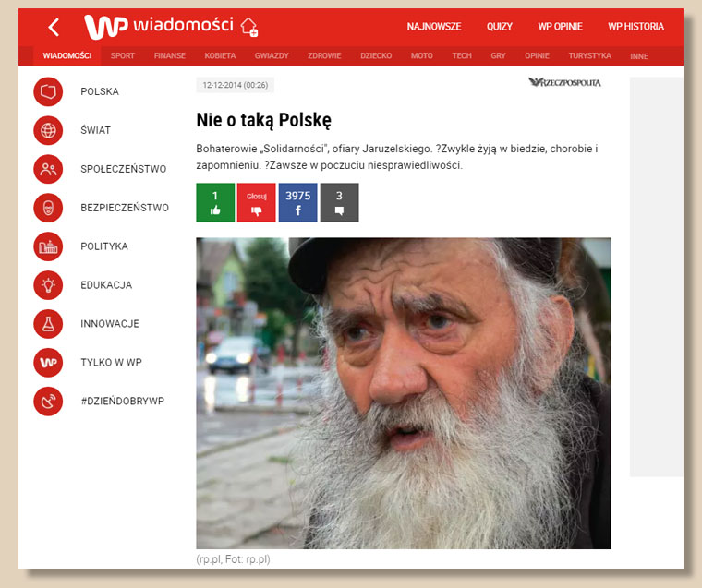
Task: Select the Gry tab
Action: pos(498,56)
